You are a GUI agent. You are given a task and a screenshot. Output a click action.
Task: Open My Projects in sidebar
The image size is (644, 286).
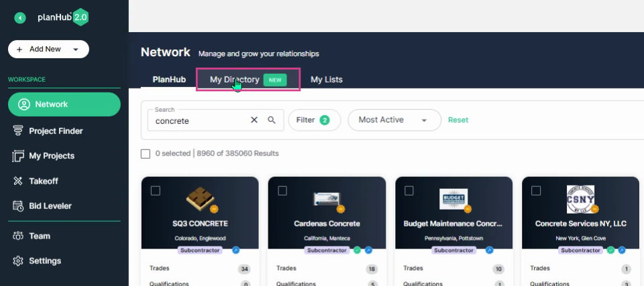(x=52, y=156)
